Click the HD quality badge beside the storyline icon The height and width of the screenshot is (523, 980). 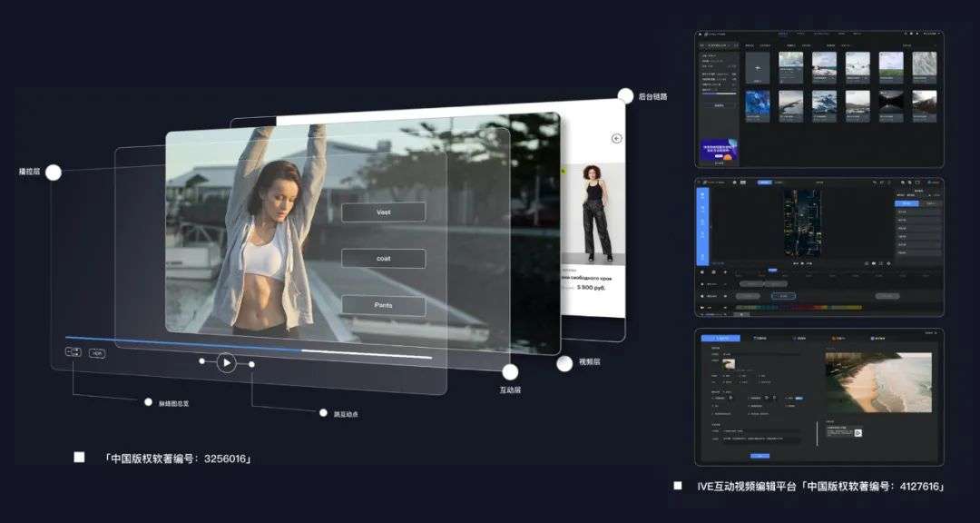click(96, 353)
